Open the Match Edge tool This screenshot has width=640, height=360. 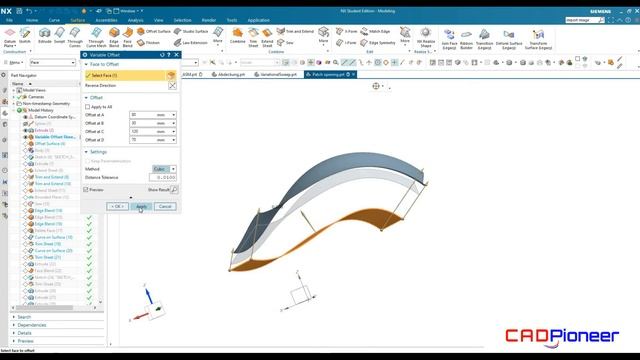pos(376,31)
